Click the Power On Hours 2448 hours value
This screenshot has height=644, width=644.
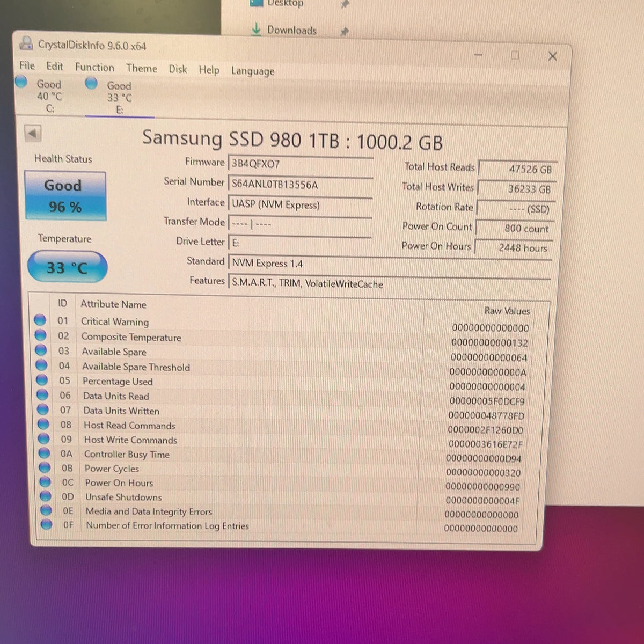coord(514,248)
